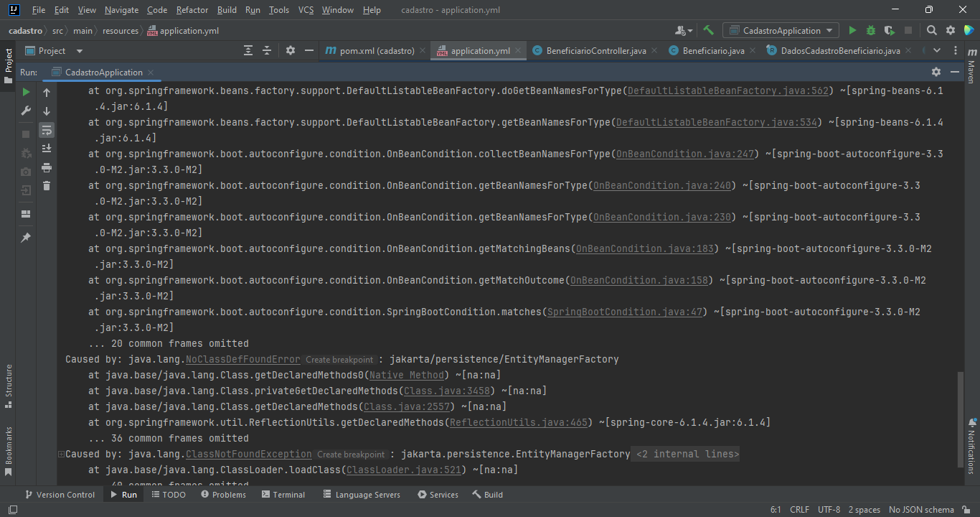Hide the Project panel

(x=309, y=50)
